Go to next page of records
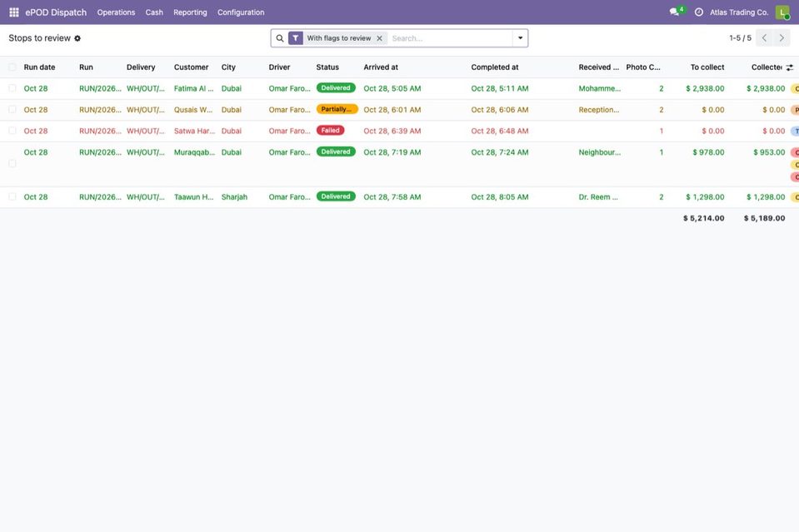799x532 pixels. coord(782,38)
